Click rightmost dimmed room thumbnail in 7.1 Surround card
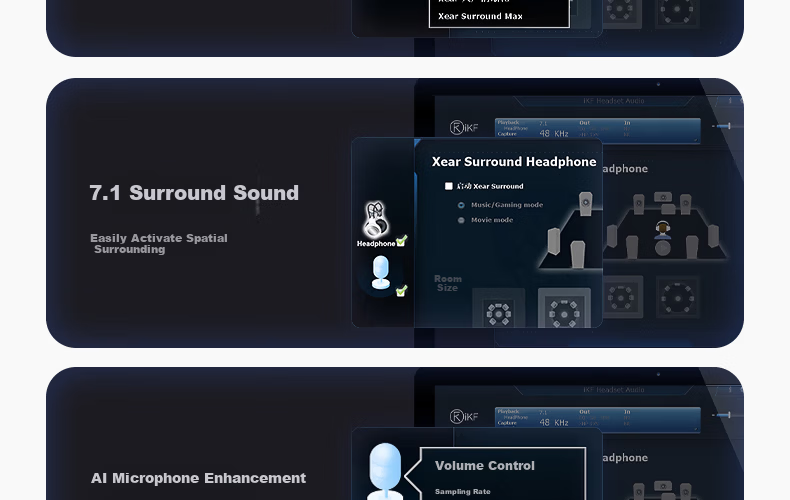The image size is (790, 500). tap(678, 297)
